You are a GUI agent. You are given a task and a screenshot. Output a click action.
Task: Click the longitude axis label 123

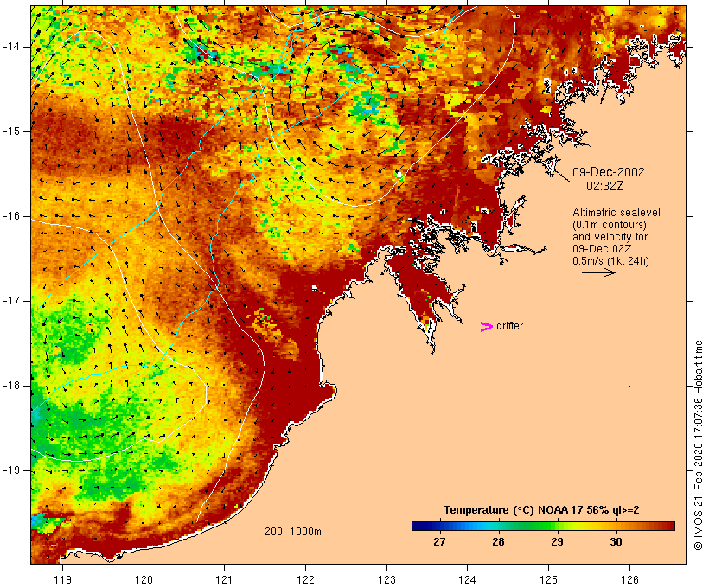click(386, 579)
